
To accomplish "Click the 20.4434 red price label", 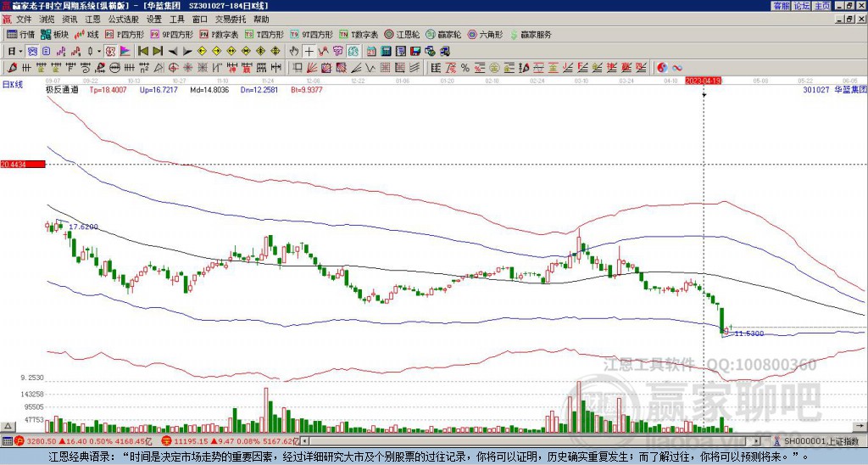I will (x=22, y=164).
